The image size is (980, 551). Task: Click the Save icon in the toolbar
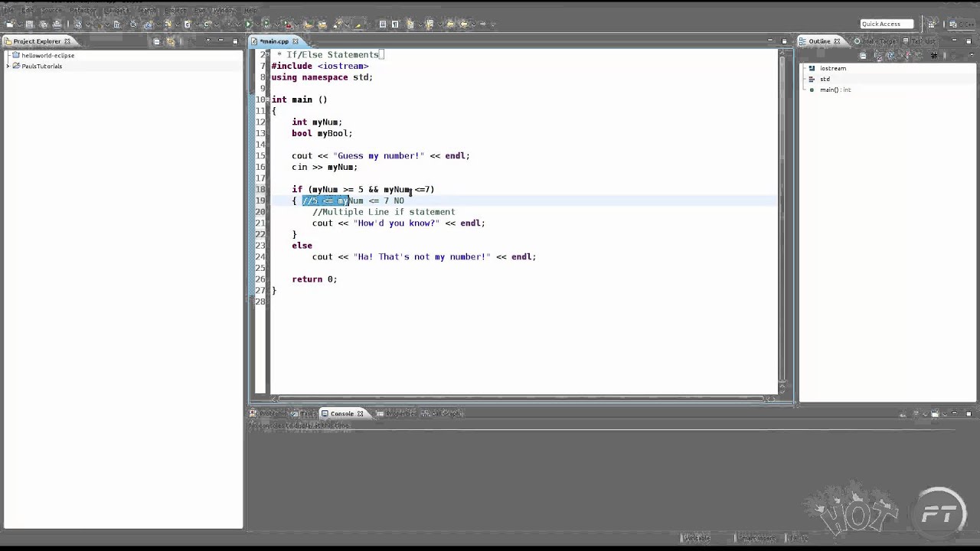click(x=29, y=24)
